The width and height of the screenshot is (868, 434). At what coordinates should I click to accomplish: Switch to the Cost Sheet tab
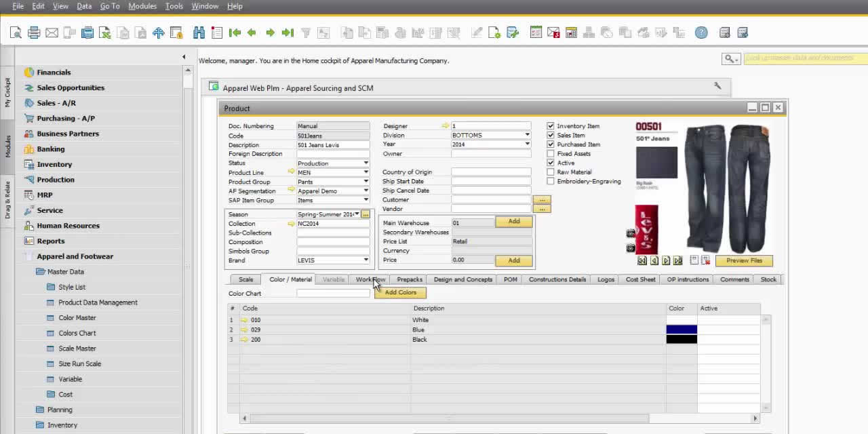point(640,279)
